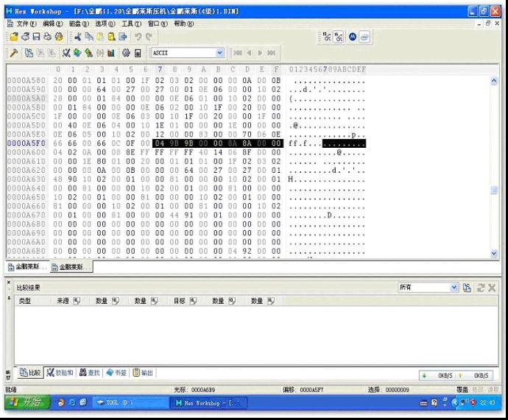Click the Open file folder icon
Image resolution: width=508 pixels, height=420 pixels.
13,37
